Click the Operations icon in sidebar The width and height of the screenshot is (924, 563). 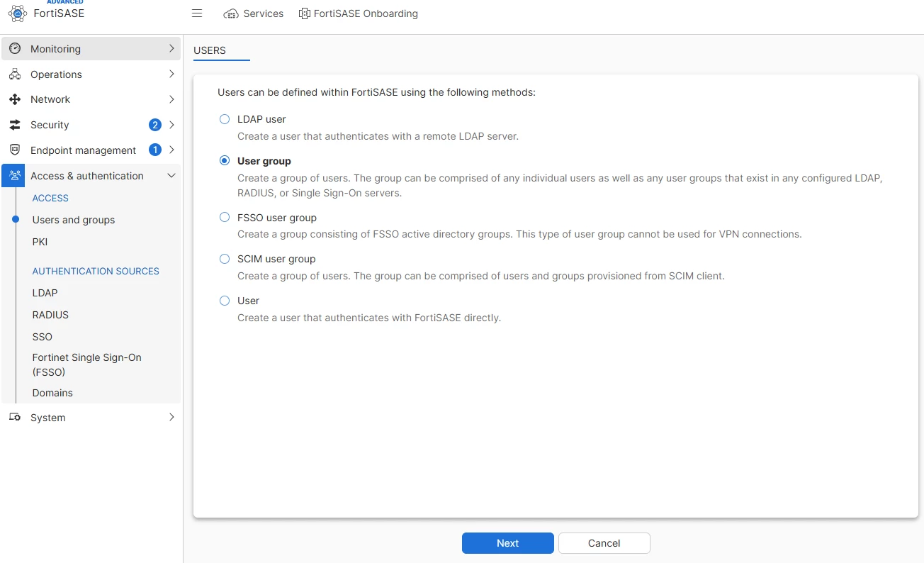(x=15, y=74)
